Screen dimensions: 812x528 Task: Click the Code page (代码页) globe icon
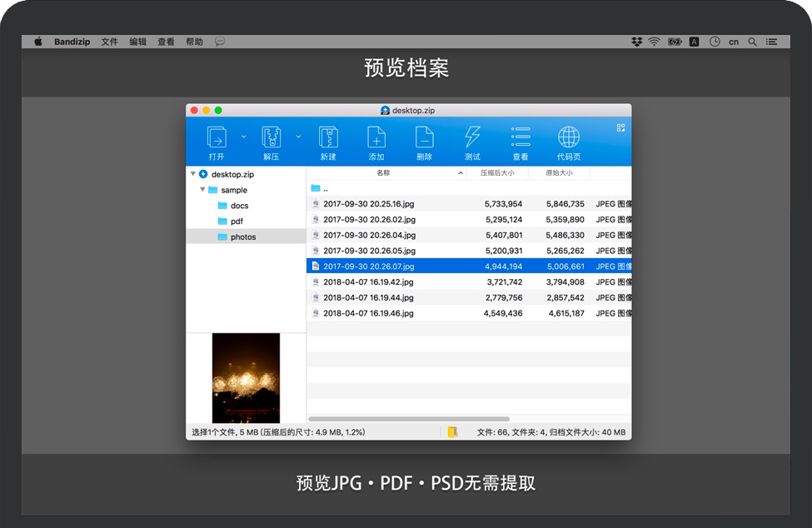569,137
